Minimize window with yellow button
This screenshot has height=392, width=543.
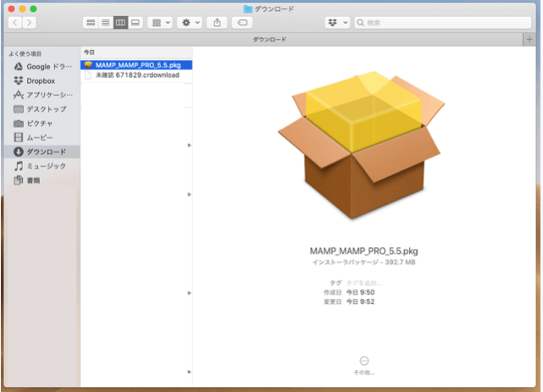click(x=23, y=8)
